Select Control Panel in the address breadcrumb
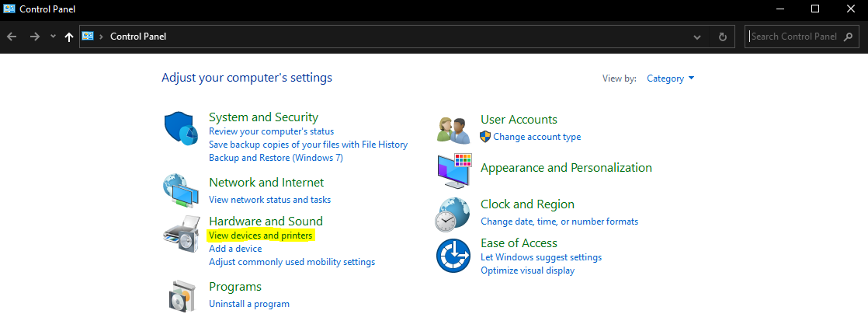868x321 pixels. click(x=138, y=37)
